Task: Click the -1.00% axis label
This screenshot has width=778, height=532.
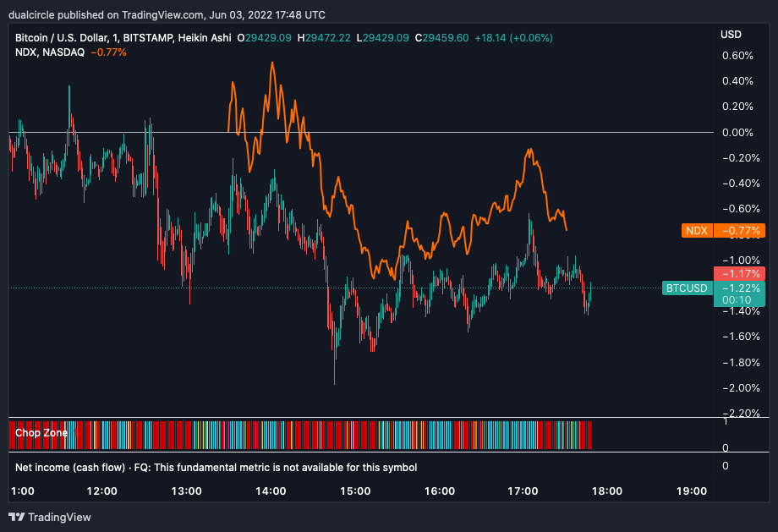Action: pos(741,260)
